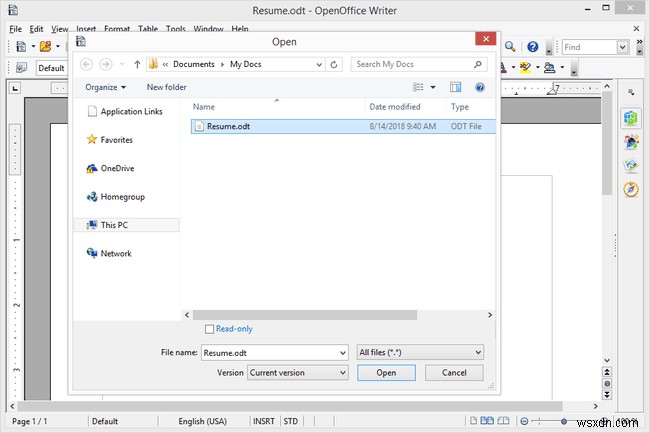
Task: Select This PC in navigation pane
Action: coord(127,225)
